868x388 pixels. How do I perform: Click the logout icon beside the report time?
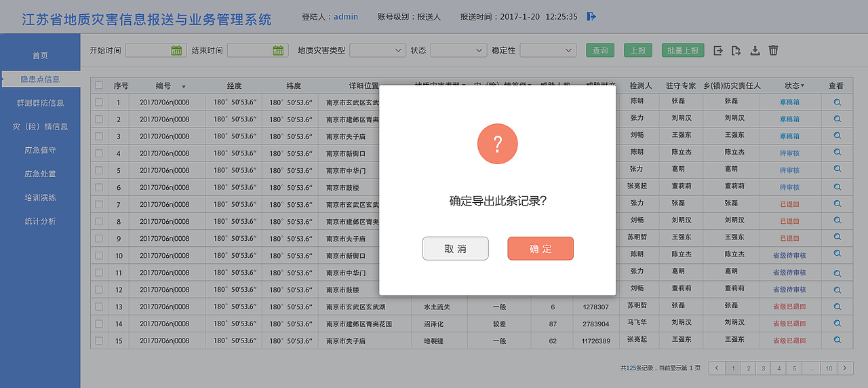591,16
